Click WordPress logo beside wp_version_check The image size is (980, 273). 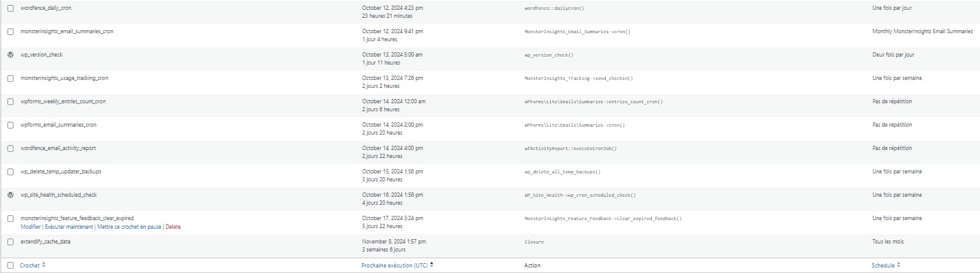tap(10, 55)
